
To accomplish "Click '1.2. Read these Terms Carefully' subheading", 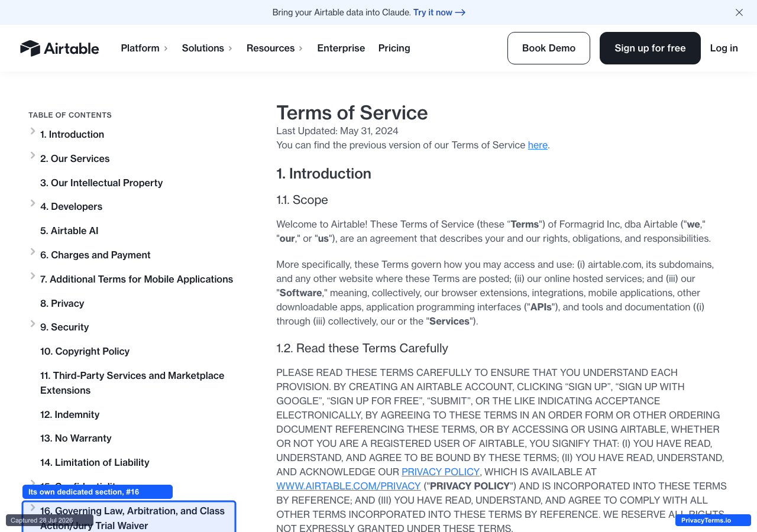I will [362, 348].
